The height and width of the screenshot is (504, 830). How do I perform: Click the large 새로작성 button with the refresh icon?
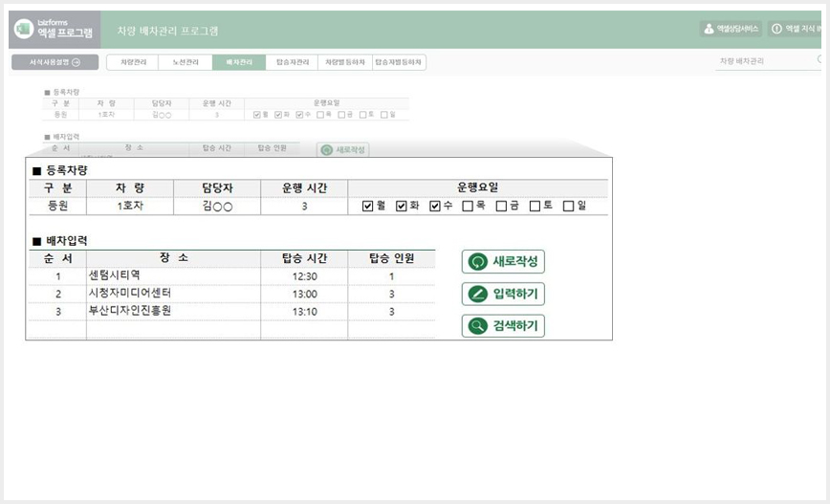[x=503, y=261]
